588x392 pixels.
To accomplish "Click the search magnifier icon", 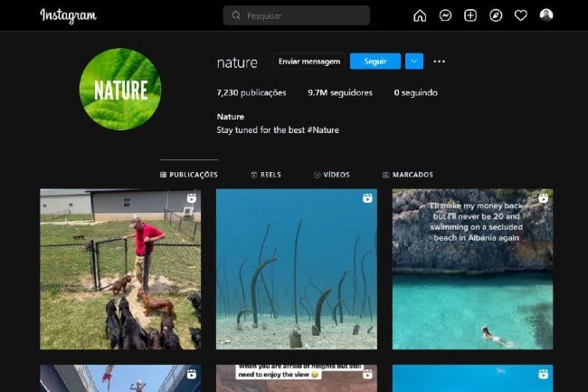I will pyautogui.click(x=236, y=15).
